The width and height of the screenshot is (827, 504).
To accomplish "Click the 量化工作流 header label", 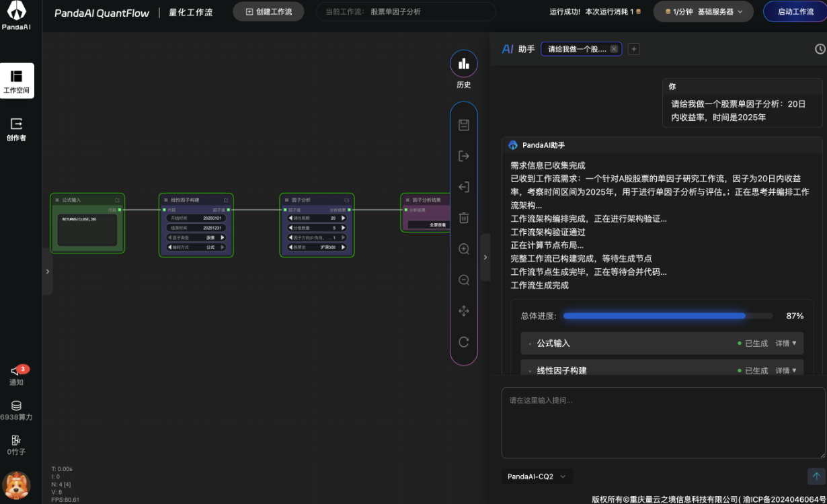I will tap(191, 12).
